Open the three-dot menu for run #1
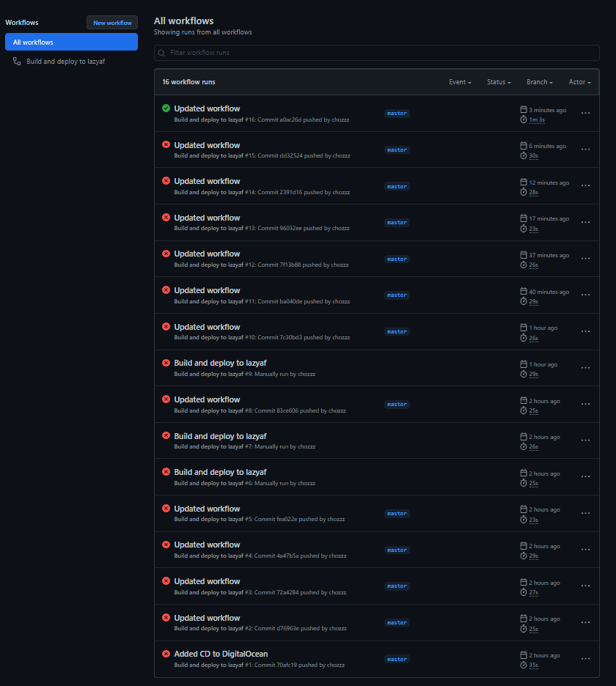The height and width of the screenshot is (686, 616). 585,658
